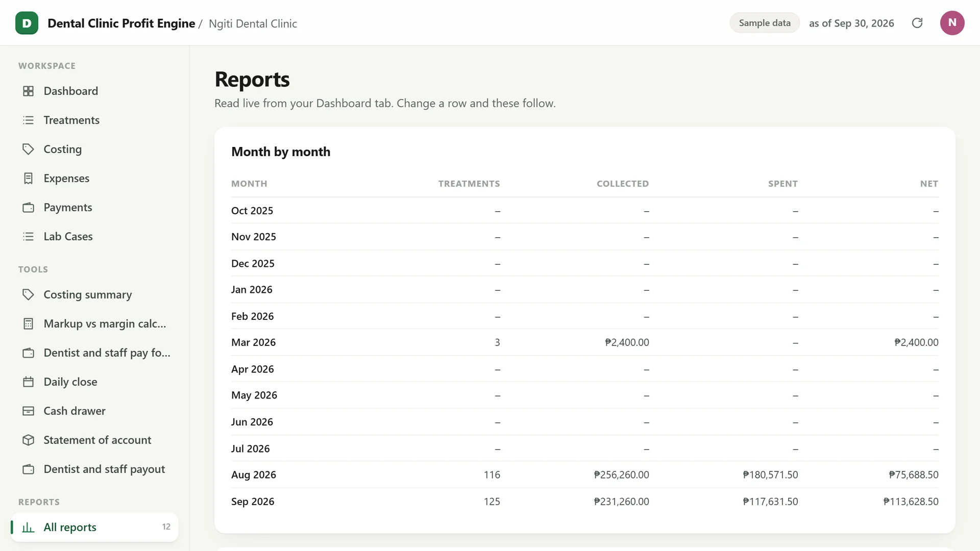Click the green D app logo
Image resolution: width=980 pixels, height=551 pixels.
pyautogui.click(x=27, y=23)
